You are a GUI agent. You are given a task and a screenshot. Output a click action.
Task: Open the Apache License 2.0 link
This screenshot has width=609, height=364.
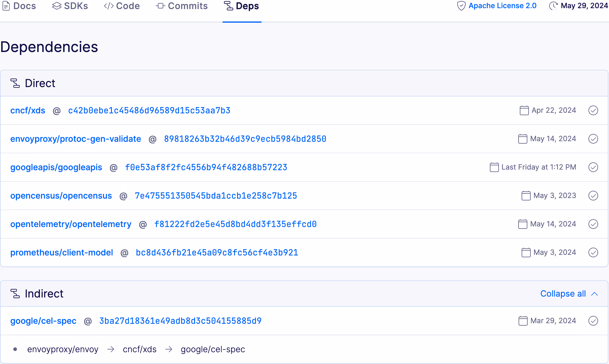coord(503,5)
